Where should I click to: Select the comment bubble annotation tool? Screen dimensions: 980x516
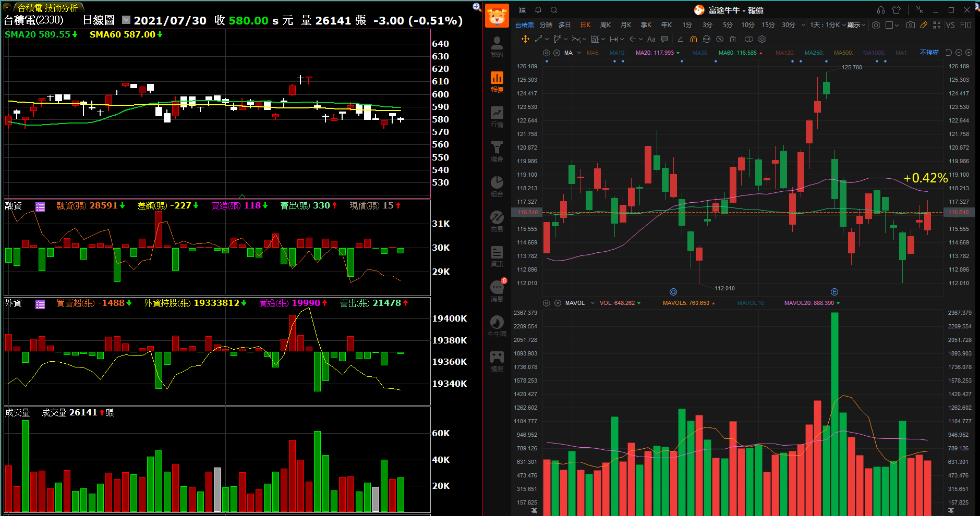point(664,39)
